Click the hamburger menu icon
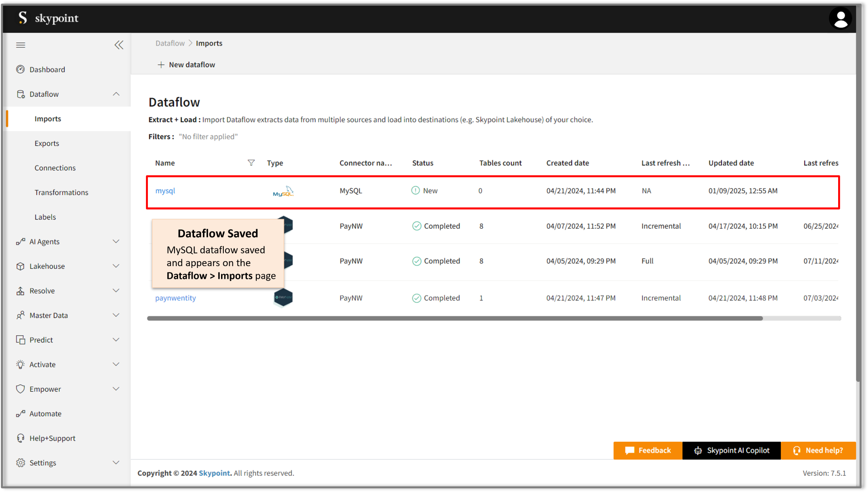 coord(21,45)
